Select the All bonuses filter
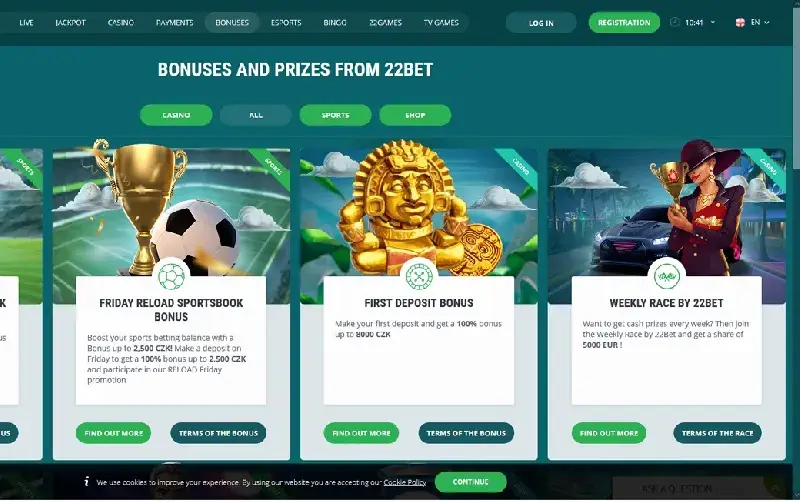Image resolution: width=800 pixels, height=502 pixels. click(x=256, y=115)
